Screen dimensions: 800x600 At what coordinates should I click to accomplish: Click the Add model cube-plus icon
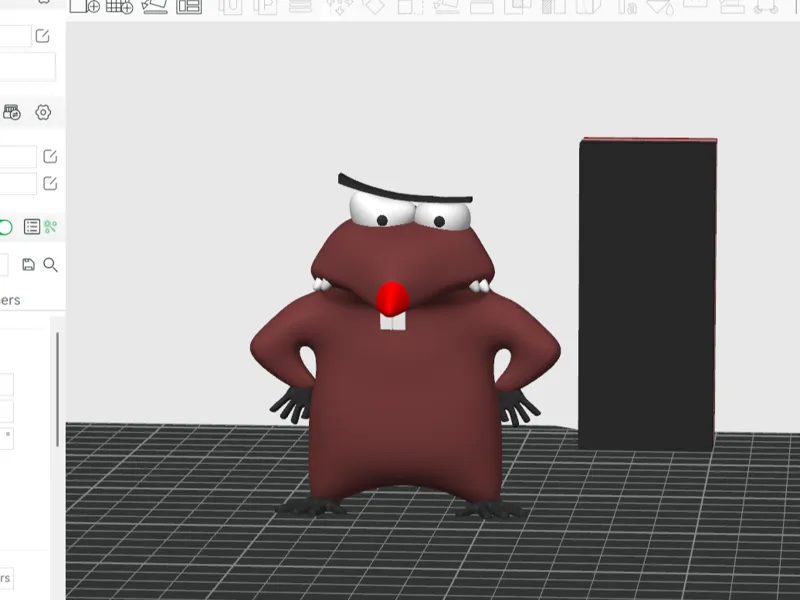coord(85,6)
